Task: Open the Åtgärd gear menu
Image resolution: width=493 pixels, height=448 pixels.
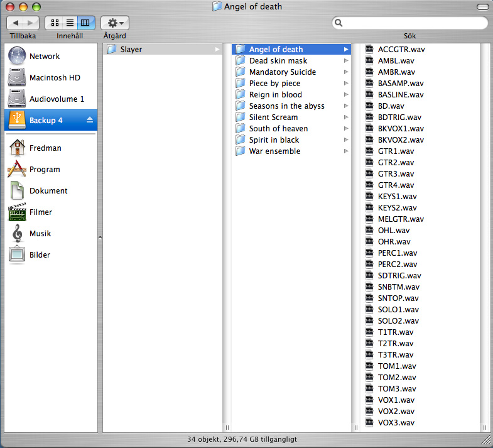Action: (115, 23)
